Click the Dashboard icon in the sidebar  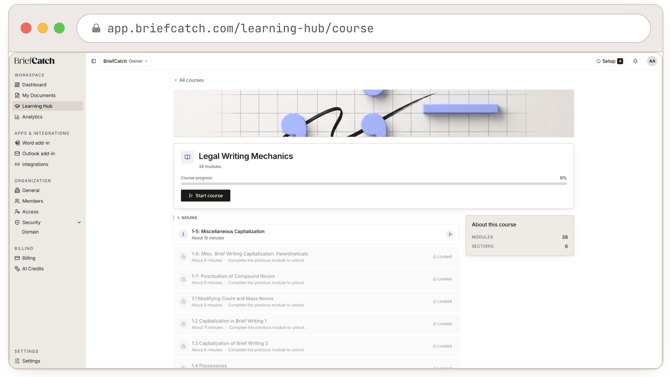[x=17, y=85]
